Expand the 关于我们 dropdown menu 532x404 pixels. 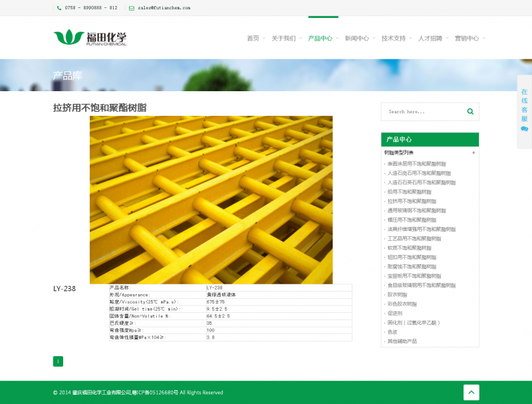(x=283, y=39)
